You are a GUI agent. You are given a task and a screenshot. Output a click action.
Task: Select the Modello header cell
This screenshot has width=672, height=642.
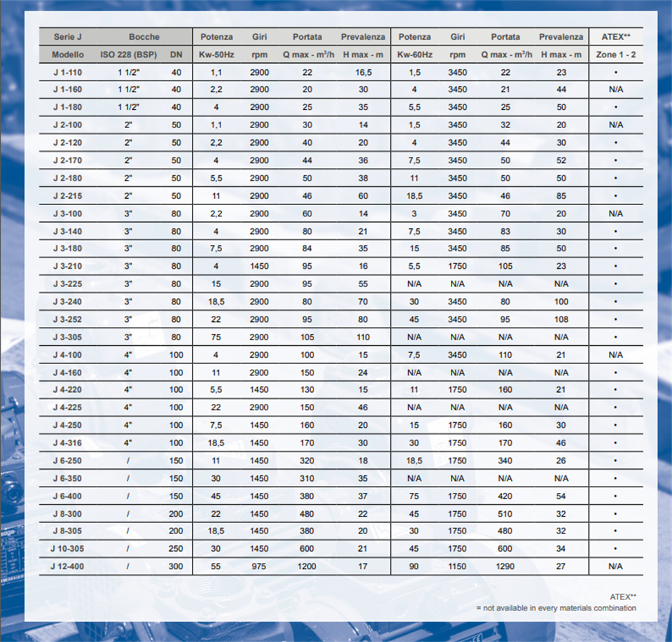click(x=68, y=55)
